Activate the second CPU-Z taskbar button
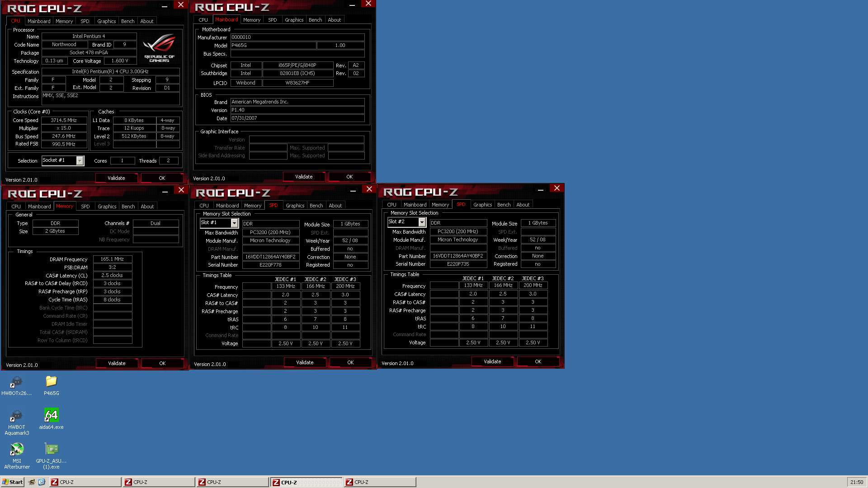Image resolution: width=868 pixels, height=488 pixels. (x=159, y=482)
